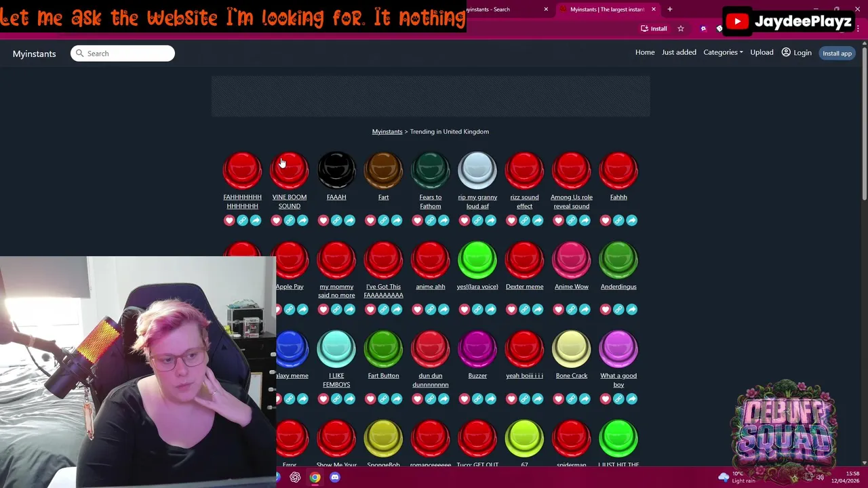Favorite the Fahhh sound with heart icon
868x488 pixels.
[x=606, y=220]
